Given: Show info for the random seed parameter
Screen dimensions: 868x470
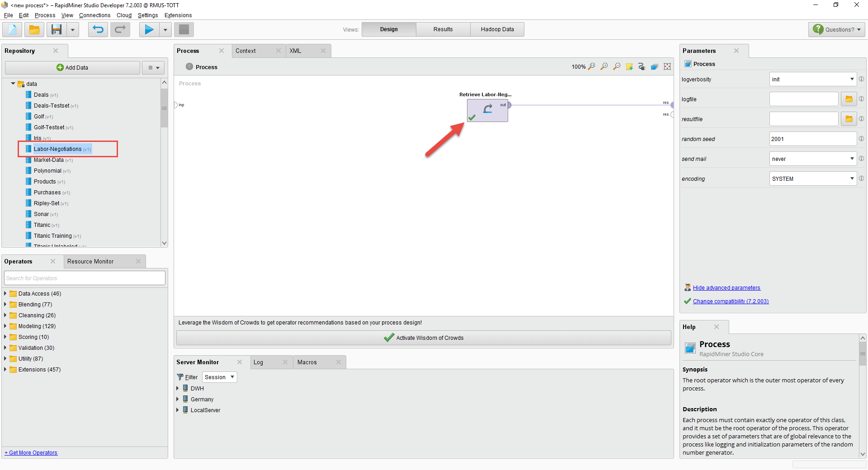Looking at the screenshot, I should (x=862, y=139).
